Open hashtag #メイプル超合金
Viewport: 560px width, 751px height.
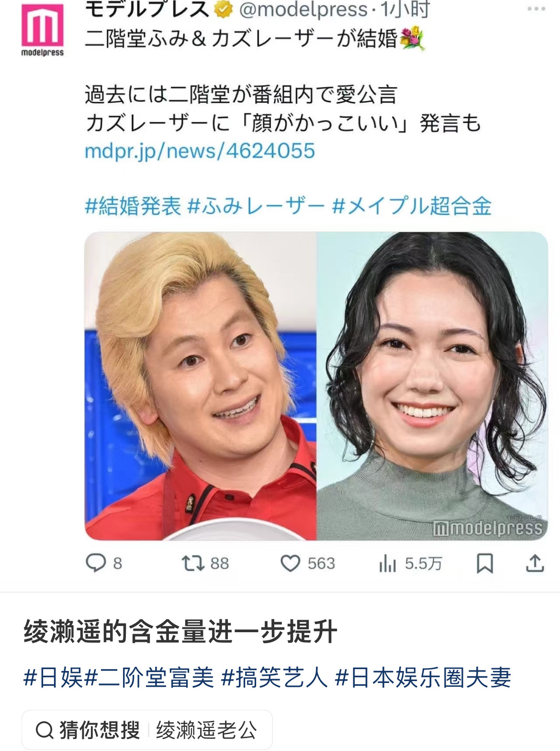412,206
